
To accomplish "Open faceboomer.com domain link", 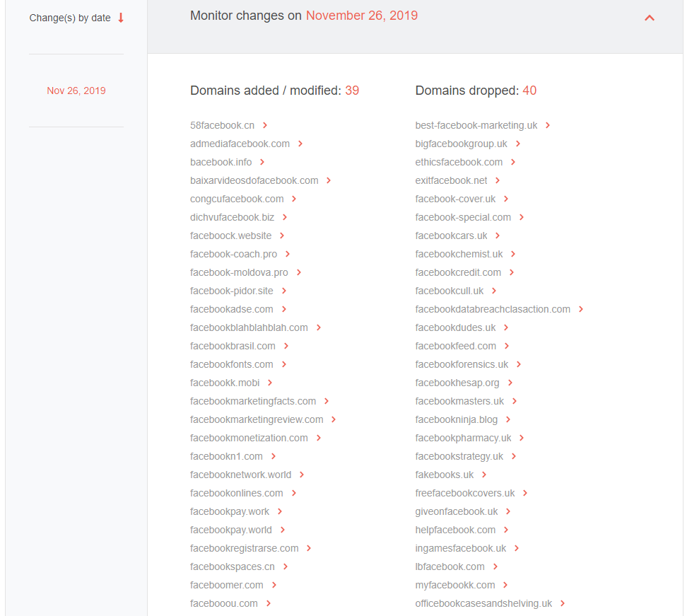I will (226, 585).
